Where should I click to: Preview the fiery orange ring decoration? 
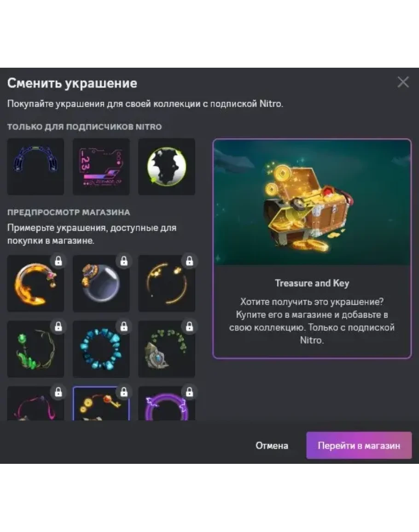35,283
